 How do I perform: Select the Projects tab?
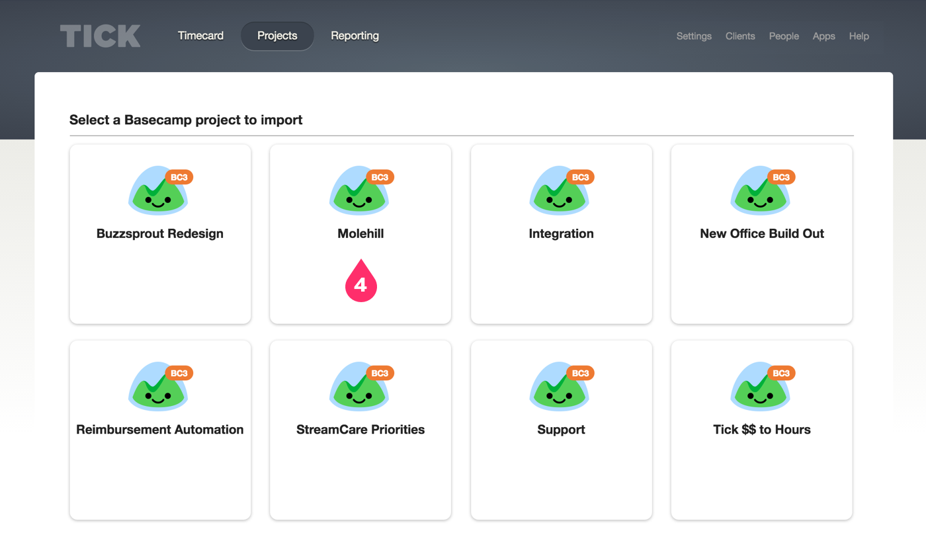(277, 36)
